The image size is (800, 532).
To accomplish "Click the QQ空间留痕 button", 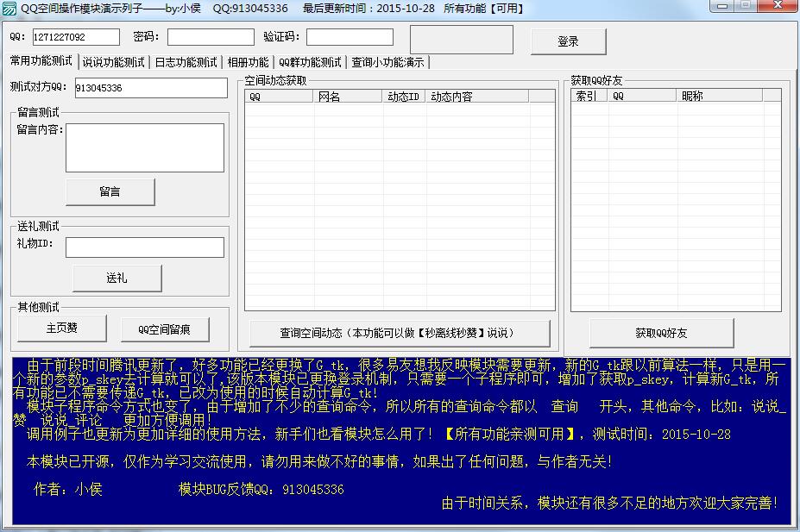I will coord(165,329).
